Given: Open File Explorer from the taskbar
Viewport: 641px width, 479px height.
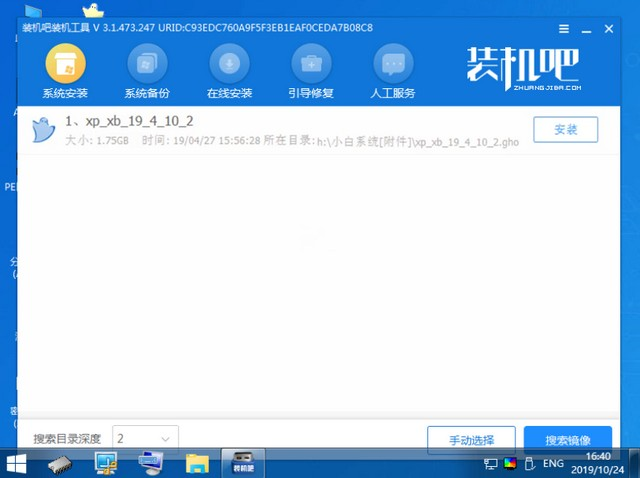Looking at the screenshot, I should click(x=197, y=463).
